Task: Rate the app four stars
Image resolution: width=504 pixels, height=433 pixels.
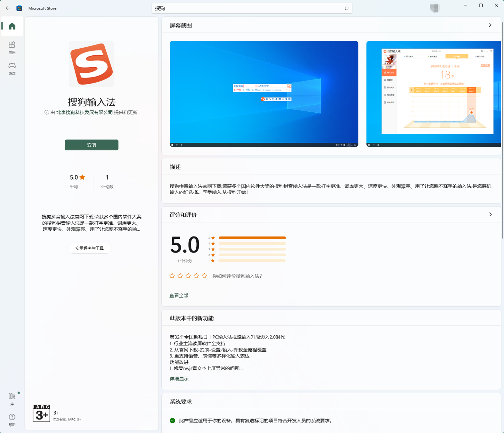Action: pos(196,276)
